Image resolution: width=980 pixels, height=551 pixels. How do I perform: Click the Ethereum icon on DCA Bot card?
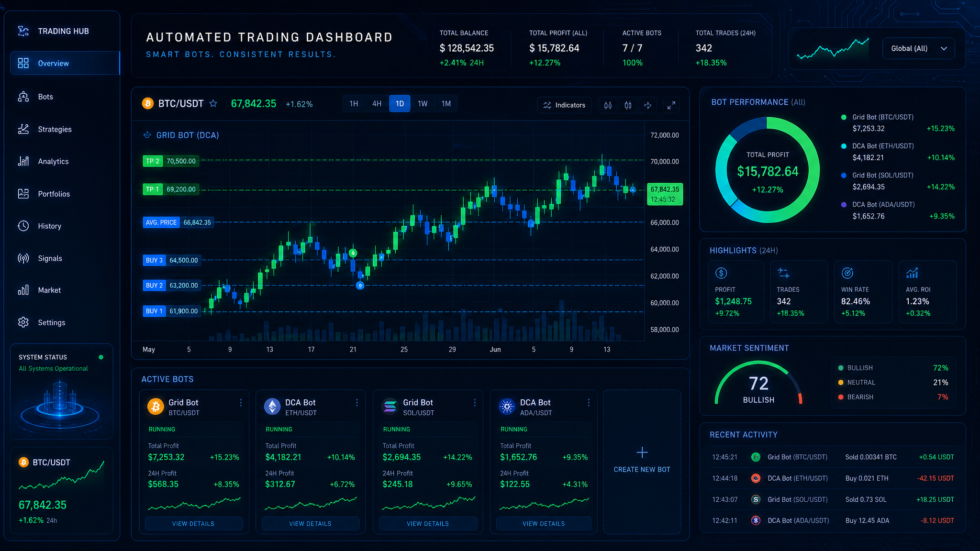click(272, 407)
